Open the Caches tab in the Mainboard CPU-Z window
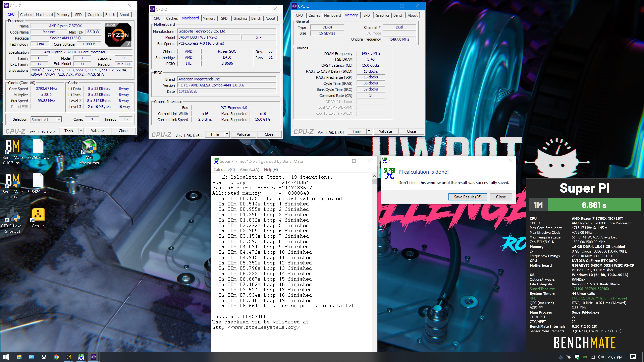 point(172,18)
